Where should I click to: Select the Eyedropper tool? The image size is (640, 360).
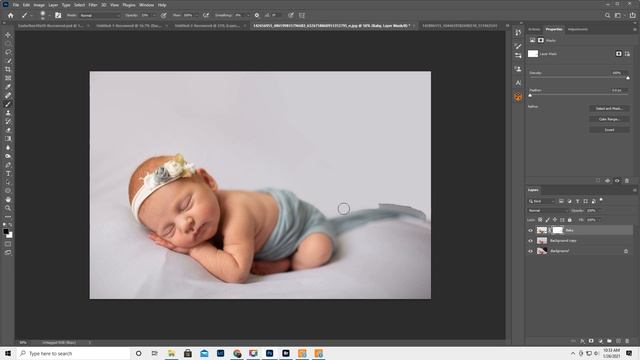click(8, 87)
